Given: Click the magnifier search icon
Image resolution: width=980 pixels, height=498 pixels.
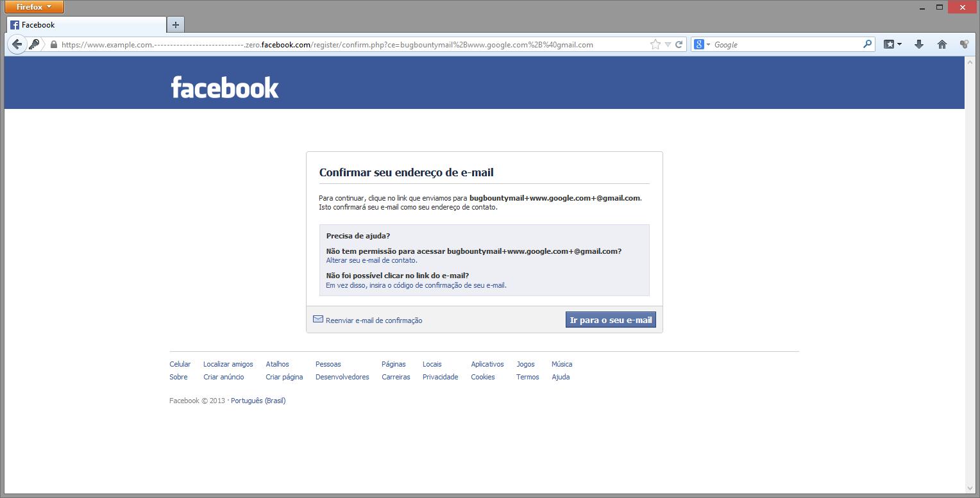Looking at the screenshot, I should click(867, 44).
